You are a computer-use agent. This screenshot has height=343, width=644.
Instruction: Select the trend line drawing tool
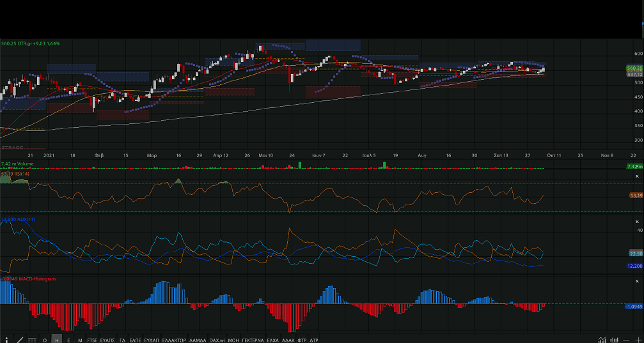[x=20, y=340]
